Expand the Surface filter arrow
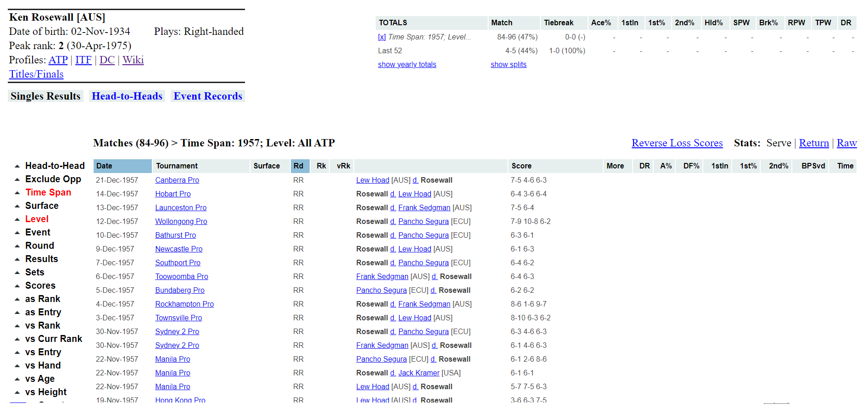The width and height of the screenshot is (868, 408). [x=17, y=206]
